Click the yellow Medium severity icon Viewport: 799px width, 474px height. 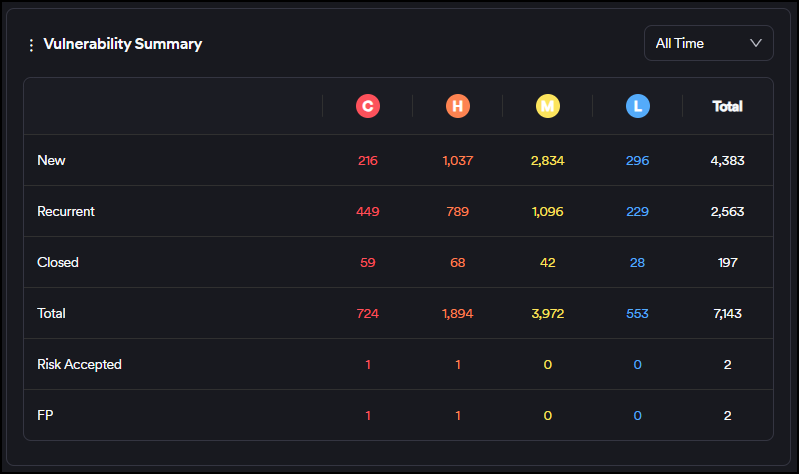[x=547, y=106]
